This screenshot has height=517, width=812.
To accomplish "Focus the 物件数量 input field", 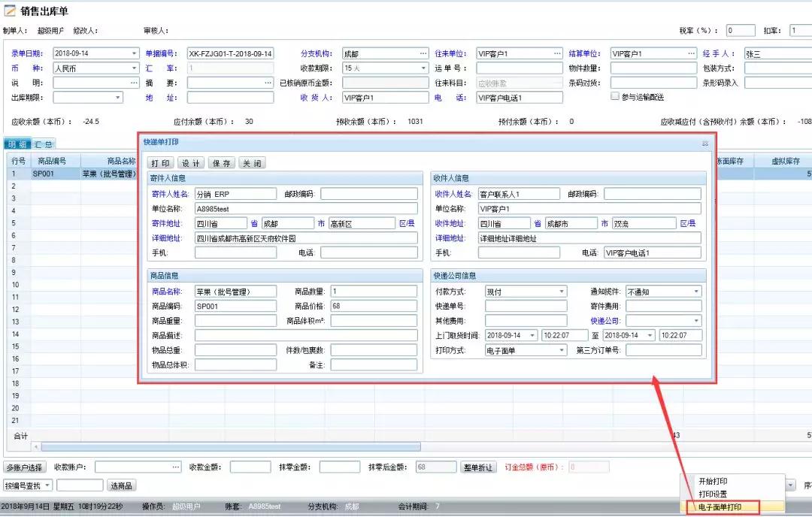I will pos(653,68).
